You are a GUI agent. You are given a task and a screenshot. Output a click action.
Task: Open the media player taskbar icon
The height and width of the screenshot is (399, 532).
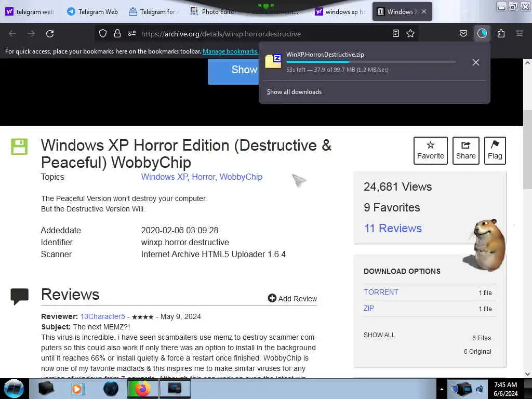point(77,389)
